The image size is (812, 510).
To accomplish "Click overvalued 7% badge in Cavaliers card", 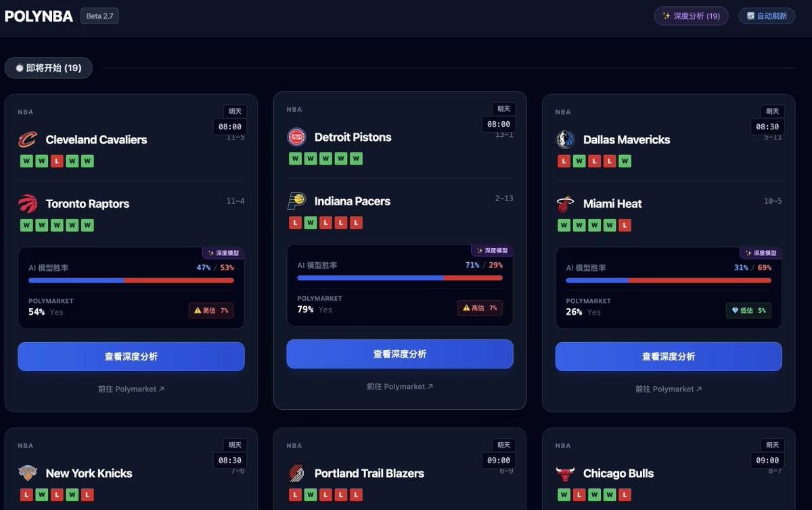I will point(211,310).
